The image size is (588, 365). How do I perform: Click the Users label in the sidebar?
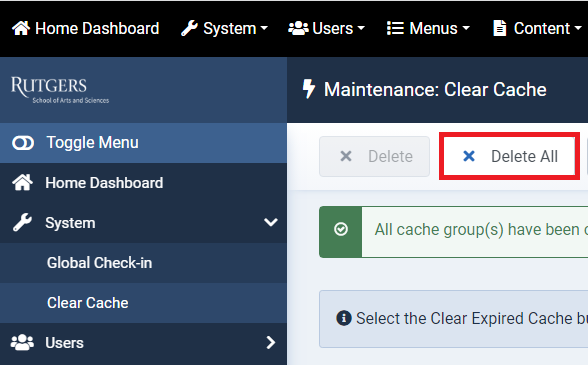(x=64, y=343)
